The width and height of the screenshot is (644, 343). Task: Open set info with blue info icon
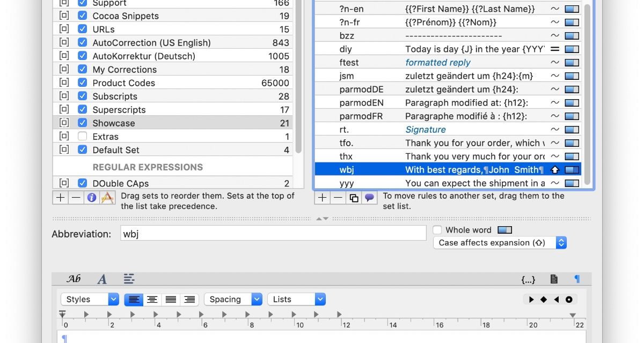tap(92, 198)
